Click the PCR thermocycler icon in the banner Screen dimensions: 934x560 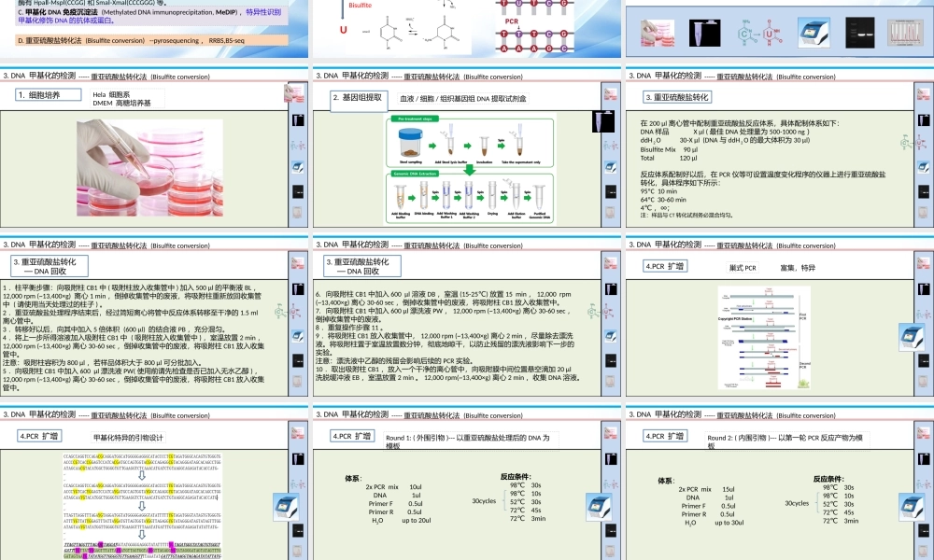tap(813, 33)
